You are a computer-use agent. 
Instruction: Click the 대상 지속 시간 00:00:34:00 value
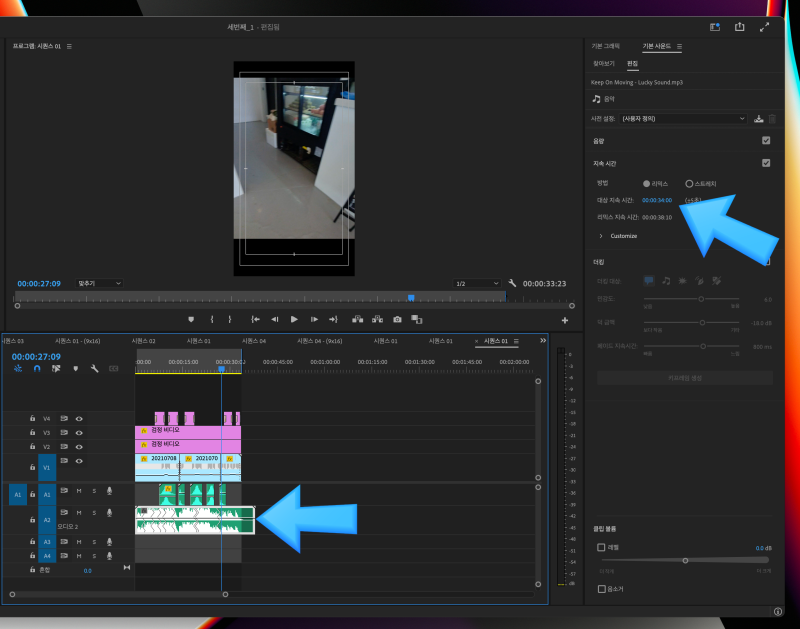(657, 200)
